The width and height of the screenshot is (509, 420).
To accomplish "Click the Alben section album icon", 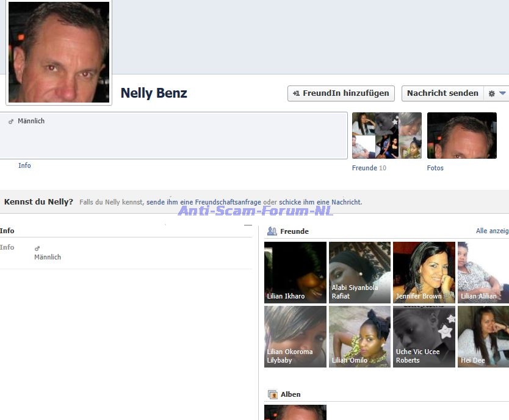I will [273, 394].
